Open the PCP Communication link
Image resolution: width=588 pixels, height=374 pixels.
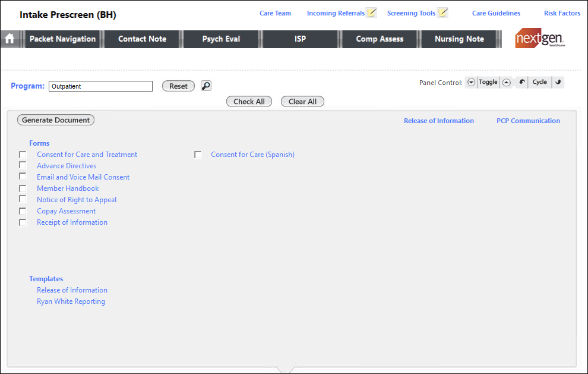pyautogui.click(x=528, y=121)
